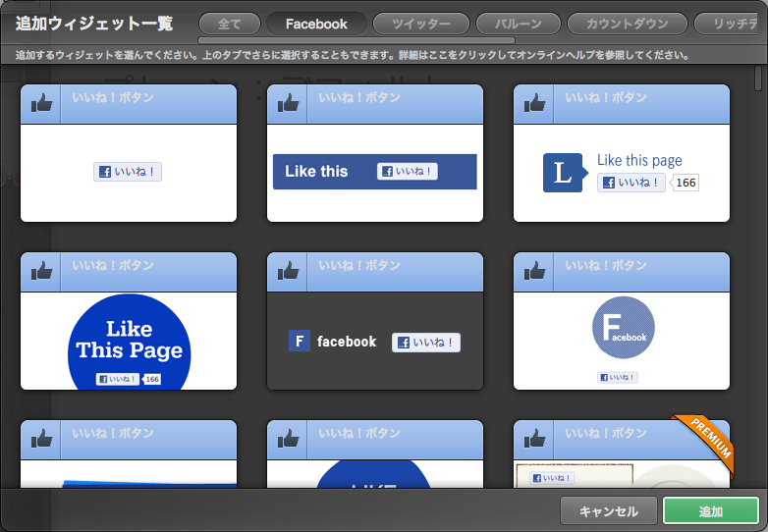Image resolution: width=768 pixels, height=532 pixels.
Task: Click いいね！ button in dark facebook preview
Action: point(426,343)
